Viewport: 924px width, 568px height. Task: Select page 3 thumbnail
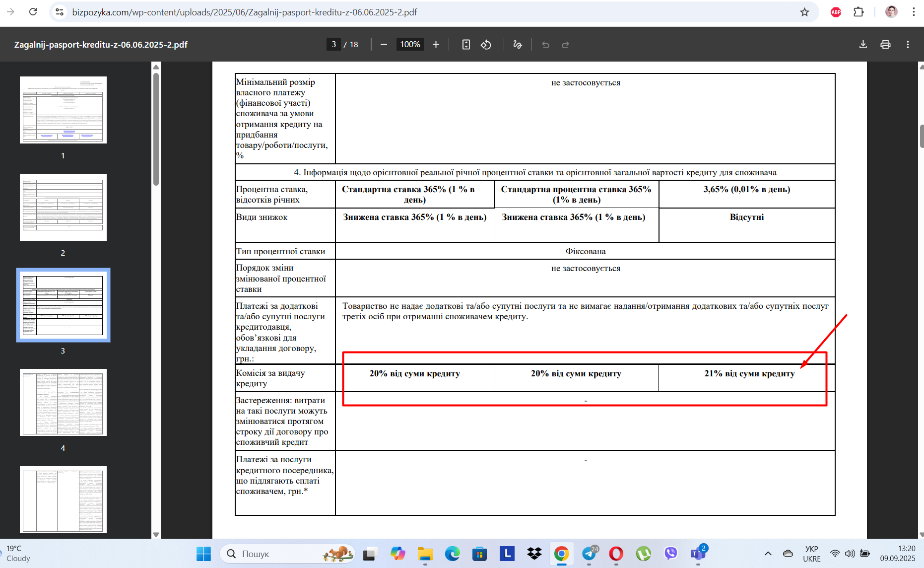(63, 305)
